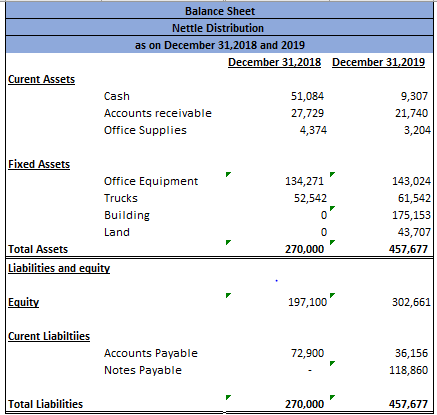Select the Curent Liabiltiies heading
Screen dimensions: 437x415
click(49, 336)
